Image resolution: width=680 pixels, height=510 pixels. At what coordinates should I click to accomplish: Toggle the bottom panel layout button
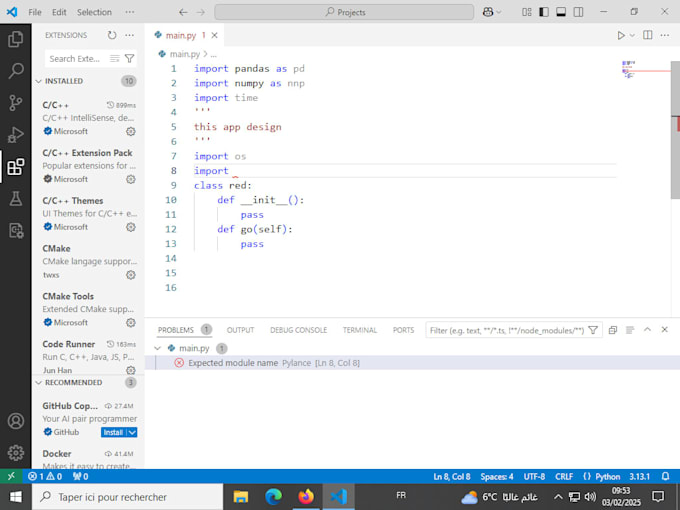pos(563,12)
